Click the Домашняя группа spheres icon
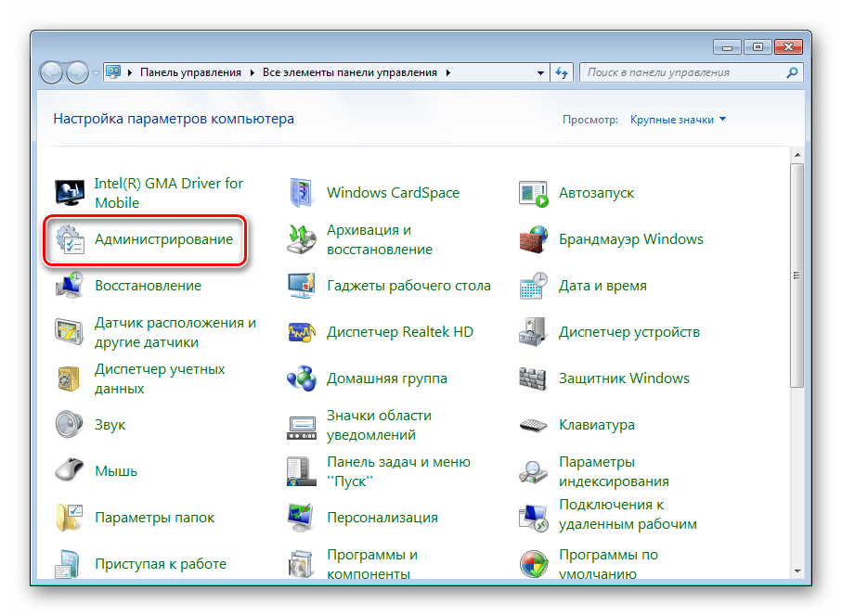842x616 pixels. tap(302, 379)
